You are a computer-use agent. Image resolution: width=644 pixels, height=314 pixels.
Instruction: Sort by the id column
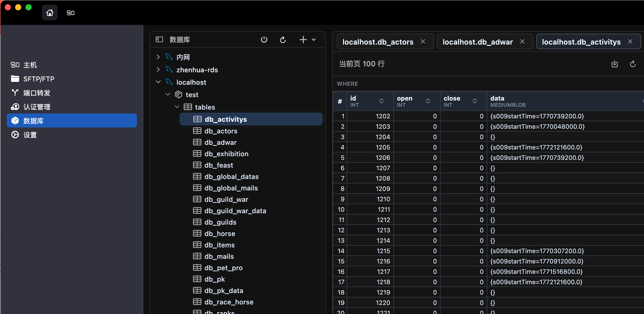[381, 101]
